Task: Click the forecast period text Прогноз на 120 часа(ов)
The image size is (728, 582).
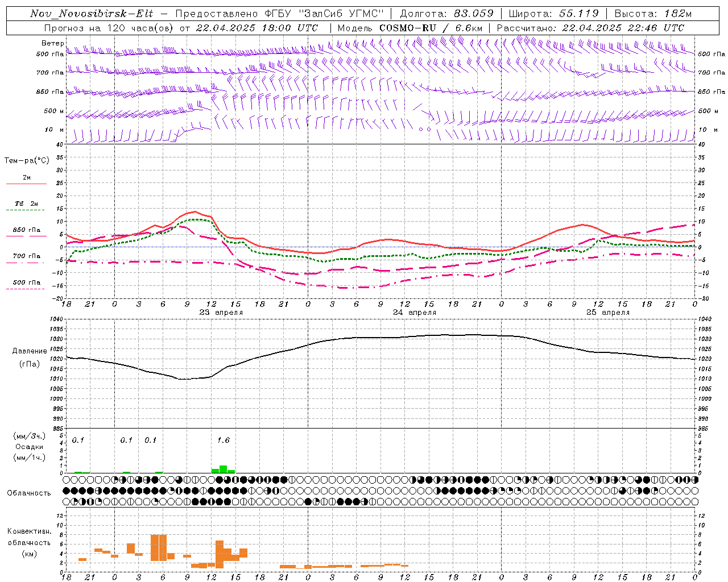Action: coord(109,28)
